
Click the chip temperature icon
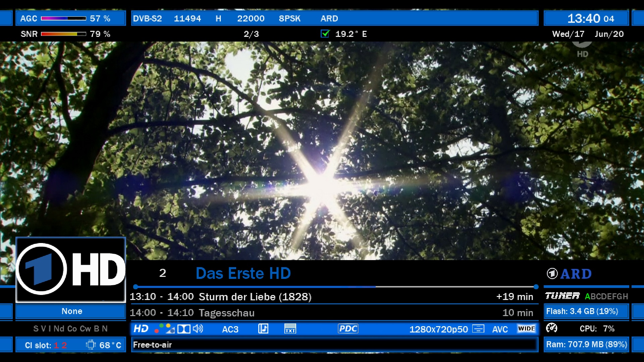[x=91, y=345]
